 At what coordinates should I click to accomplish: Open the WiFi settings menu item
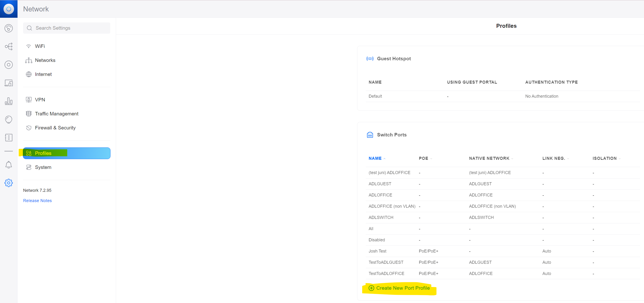tap(40, 46)
